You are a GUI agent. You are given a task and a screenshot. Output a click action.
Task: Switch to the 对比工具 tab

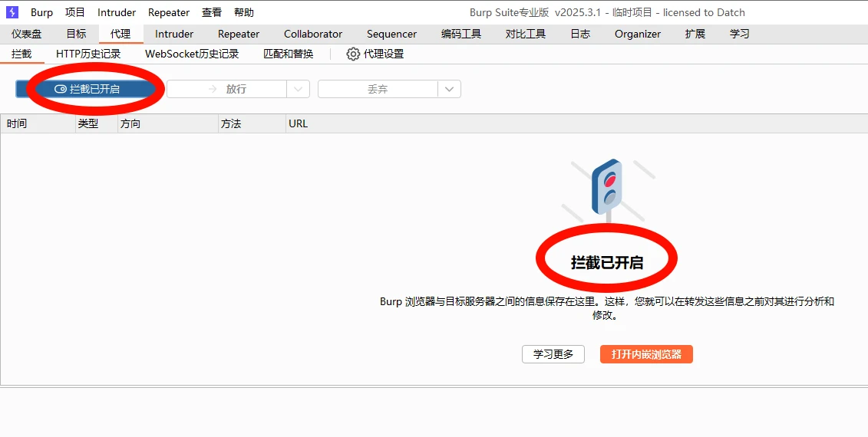click(x=526, y=34)
